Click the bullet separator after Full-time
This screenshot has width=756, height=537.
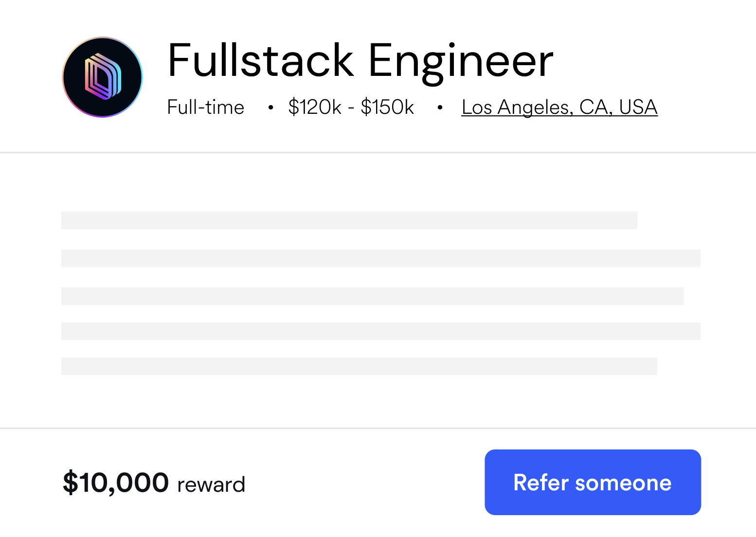click(270, 107)
